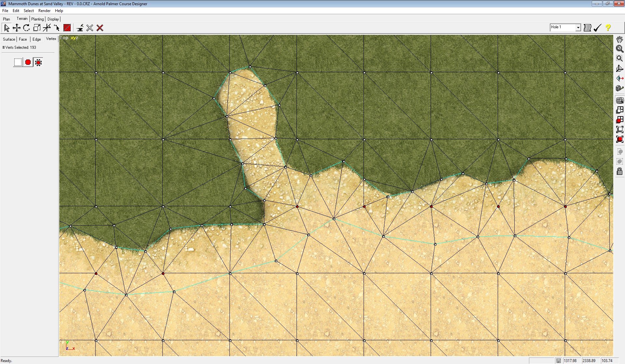The height and width of the screenshot is (364, 625).
Task: Toggle the red octagon selection mode
Action: 28,62
